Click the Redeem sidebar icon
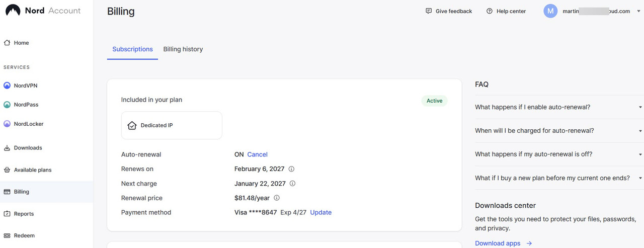The height and width of the screenshot is (248, 644). pos(7,235)
